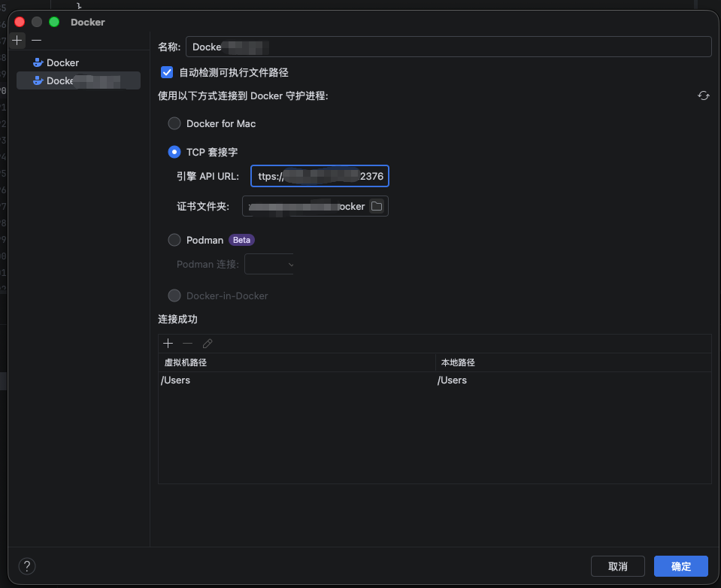Open the Podman 连接 dropdown
This screenshot has width=721, height=588.
click(x=269, y=265)
